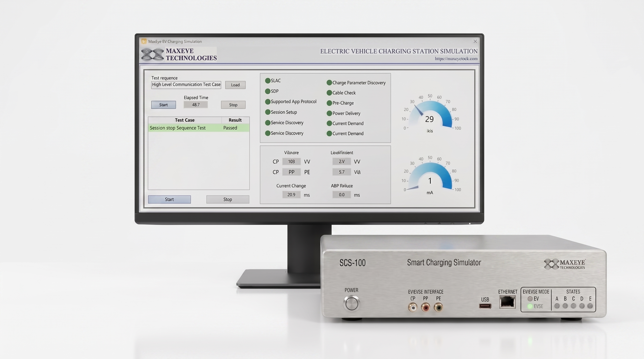Click the Cable Check status indicator

(329, 93)
